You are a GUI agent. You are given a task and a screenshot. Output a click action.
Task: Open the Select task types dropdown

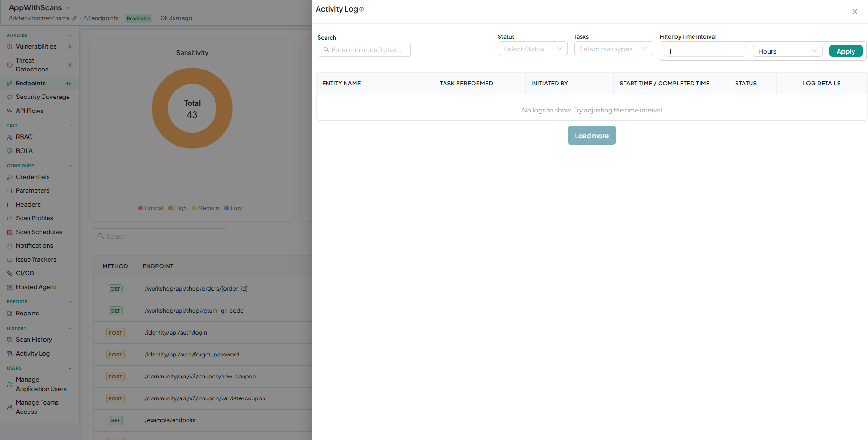coord(613,49)
